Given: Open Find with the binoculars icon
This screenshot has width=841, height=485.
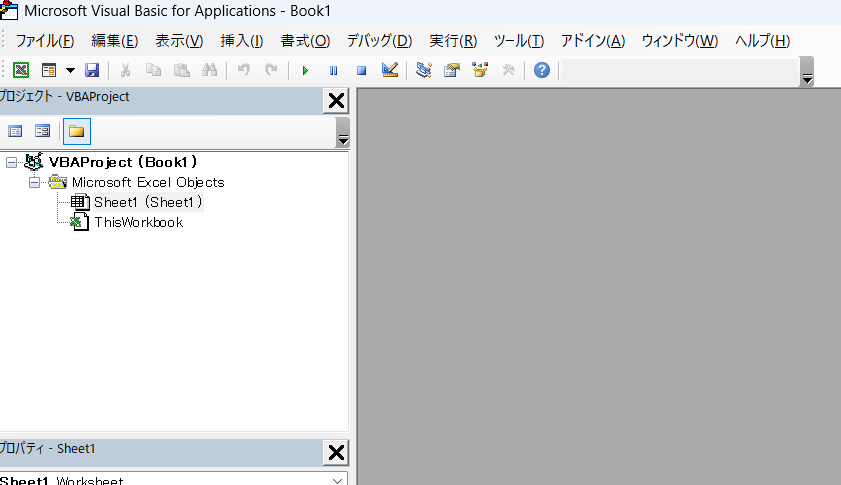Looking at the screenshot, I should [x=210, y=70].
